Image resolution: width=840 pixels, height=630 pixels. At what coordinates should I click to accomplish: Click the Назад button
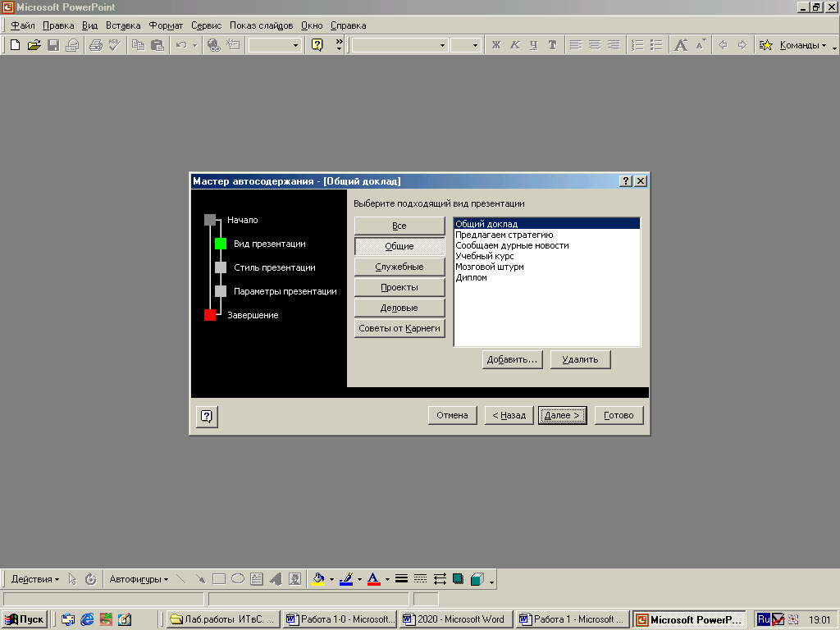509,415
